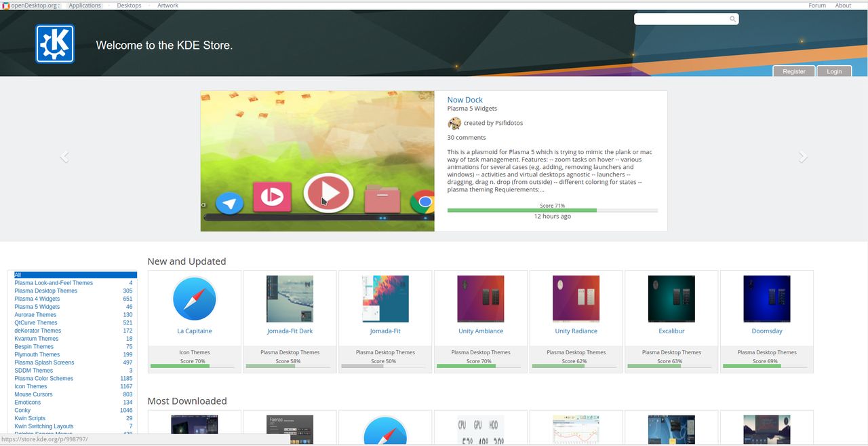This screenshot has width=868, height=446.
Task: Select Mouse Cursors category
Action: point(33,394)
